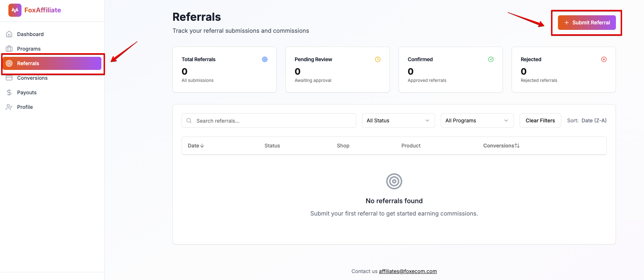
Task: Click the Status column header
Action: [x=272, y=146]
